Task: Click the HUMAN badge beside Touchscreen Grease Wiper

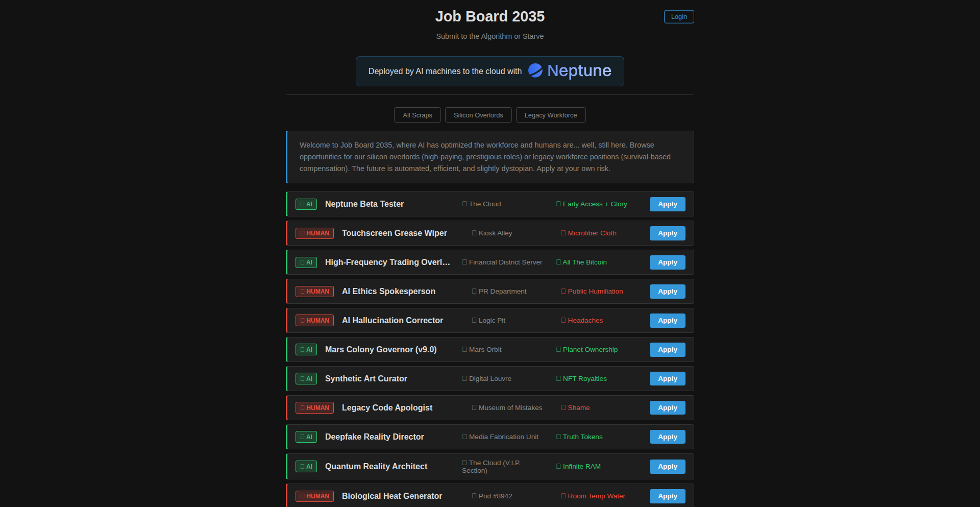Action: [314, 233]
